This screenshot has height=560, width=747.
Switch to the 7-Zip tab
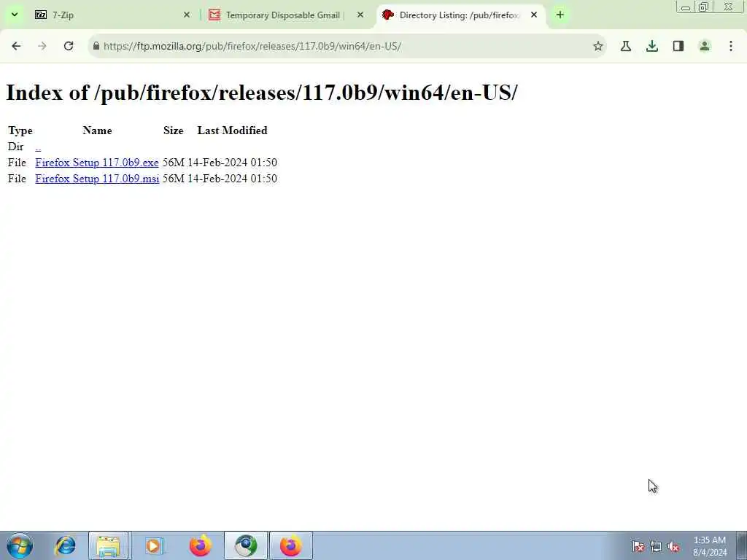[x=111, y=15]
